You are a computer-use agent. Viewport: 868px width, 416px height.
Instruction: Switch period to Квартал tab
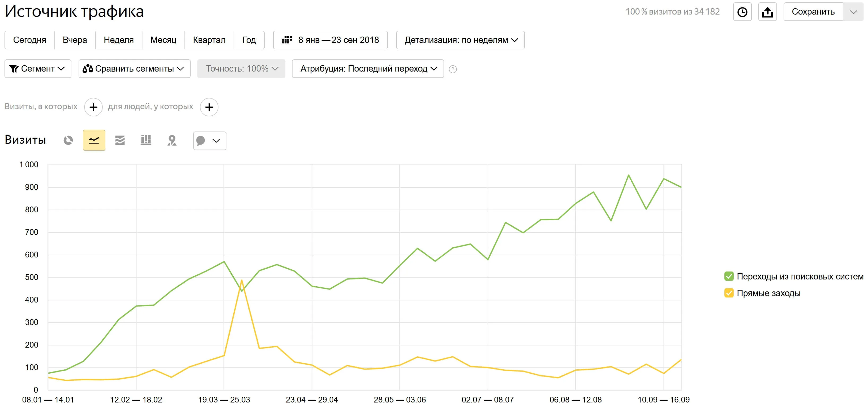pyautogui.click(x=209, y=40)
